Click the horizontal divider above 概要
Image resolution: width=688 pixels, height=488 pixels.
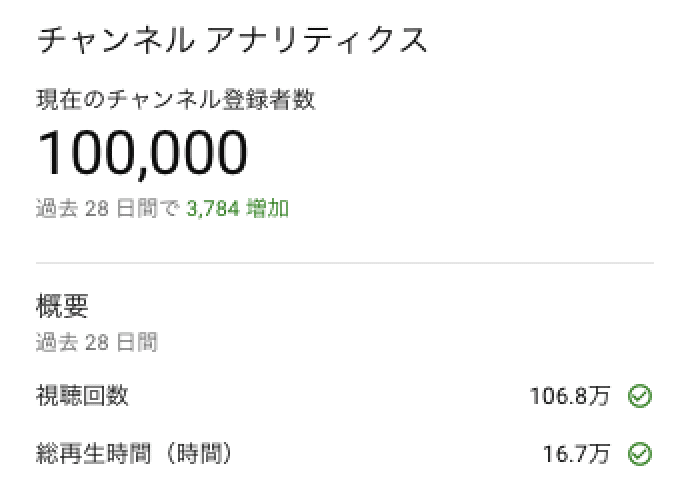(345, 263)
